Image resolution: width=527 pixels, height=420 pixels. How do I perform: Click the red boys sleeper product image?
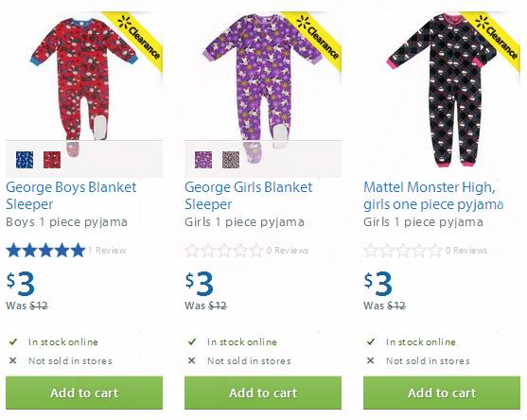(84, 79)
